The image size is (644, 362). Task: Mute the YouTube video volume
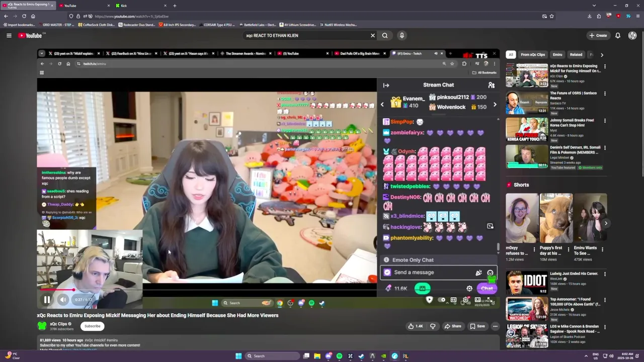click(x=63, y=300)
